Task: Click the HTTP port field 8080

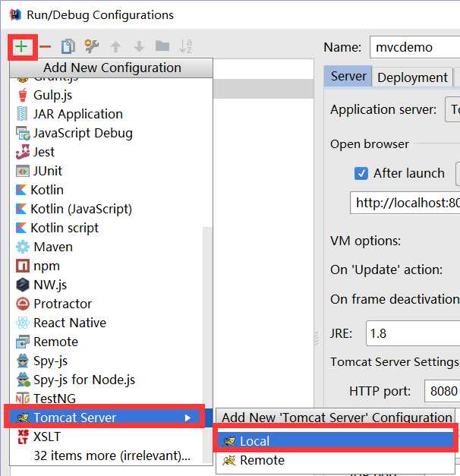Action: [x=442, y=391]
